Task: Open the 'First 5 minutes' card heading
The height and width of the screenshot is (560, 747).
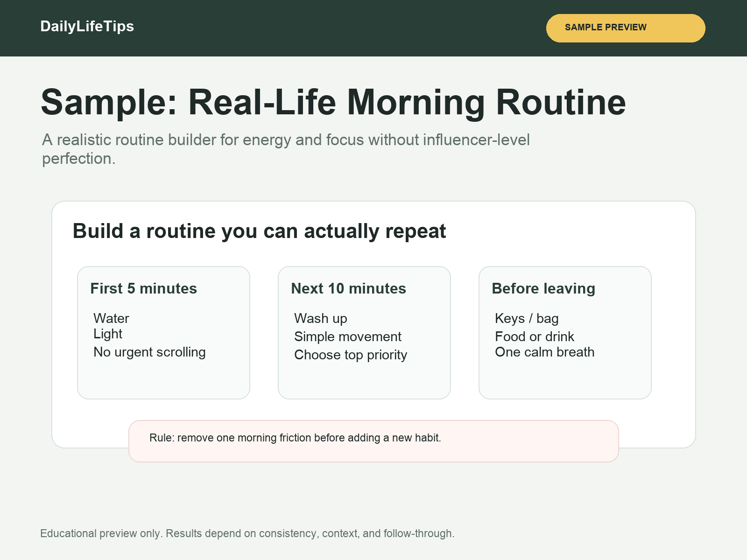Action: (144, 288)
